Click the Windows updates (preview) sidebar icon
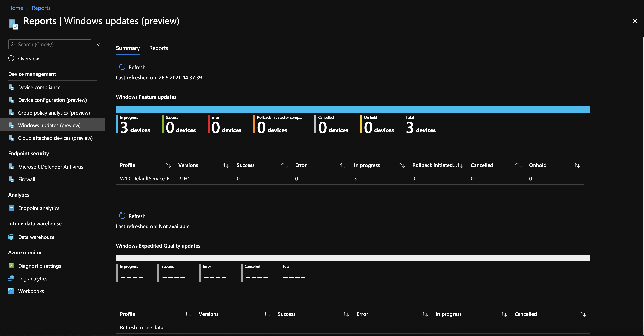 [x=11, y=125]
